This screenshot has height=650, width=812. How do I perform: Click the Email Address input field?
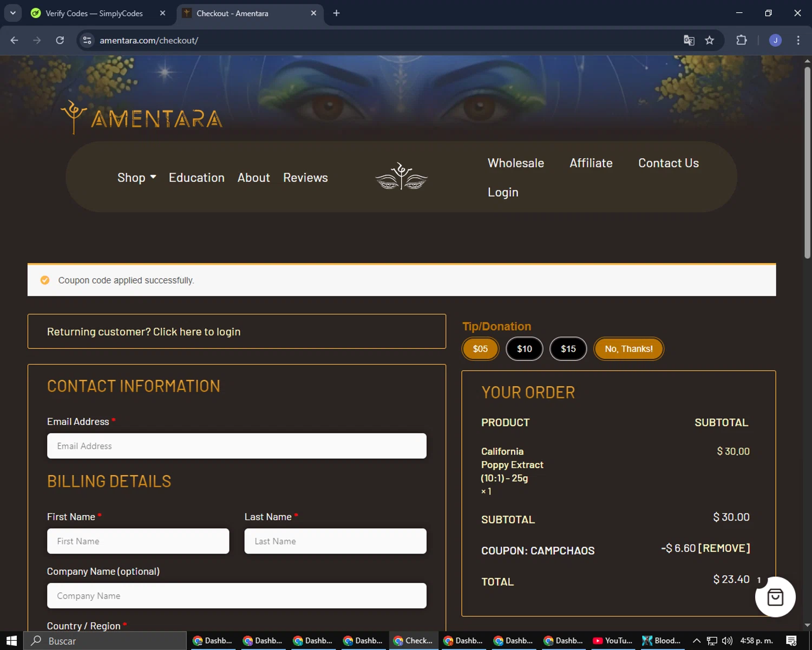point(237,446)
